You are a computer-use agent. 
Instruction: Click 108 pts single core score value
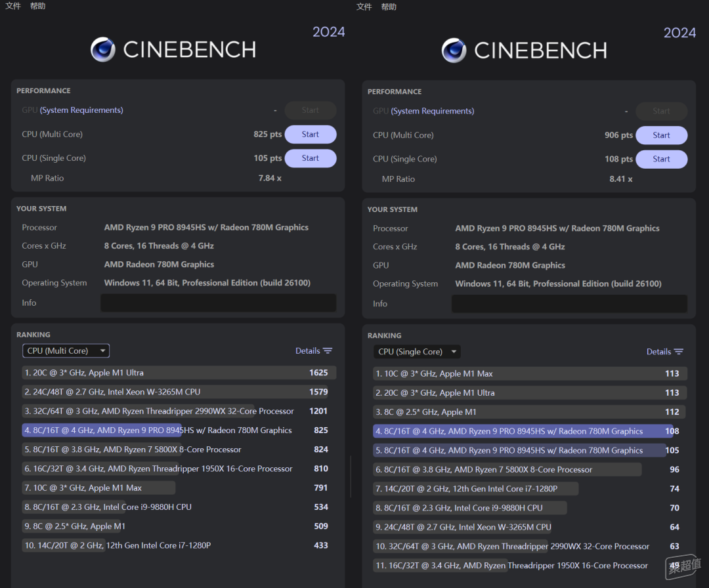(618, 159)
